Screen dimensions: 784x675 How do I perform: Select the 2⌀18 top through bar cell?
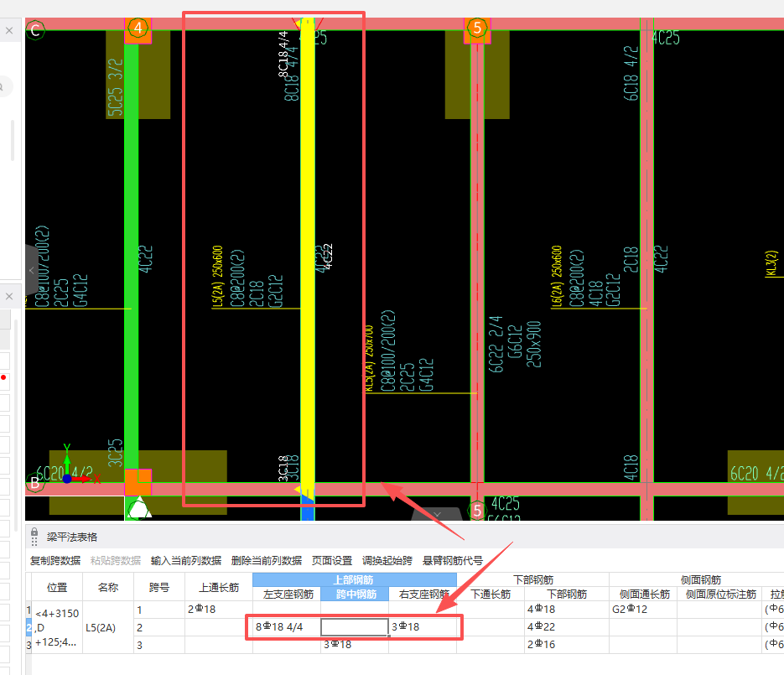point(219,609)
